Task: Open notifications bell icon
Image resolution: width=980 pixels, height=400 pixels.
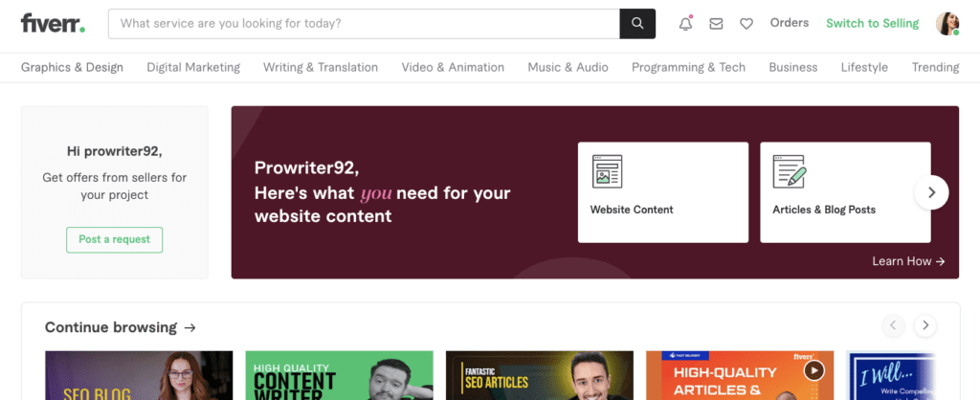Action: point(685,24)
